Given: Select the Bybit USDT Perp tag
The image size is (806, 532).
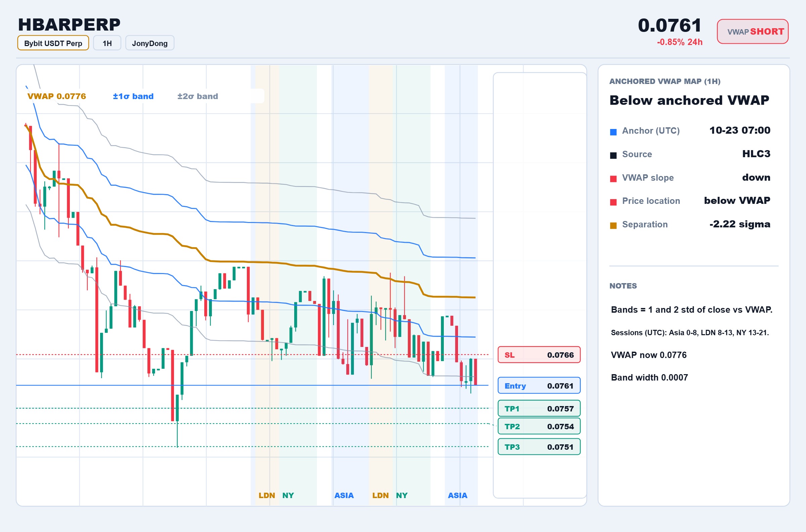Looking at the screenshot, I should (x=53, y=43).
